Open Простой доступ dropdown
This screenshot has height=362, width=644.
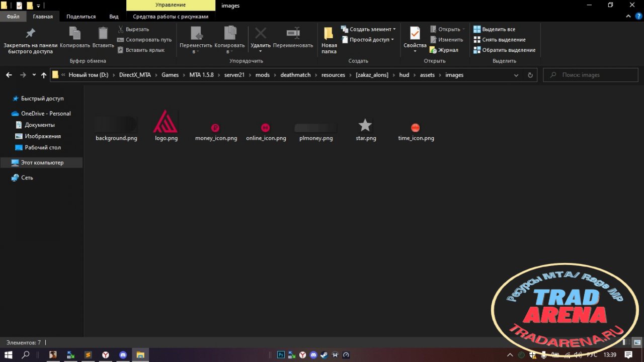(369, 40)
